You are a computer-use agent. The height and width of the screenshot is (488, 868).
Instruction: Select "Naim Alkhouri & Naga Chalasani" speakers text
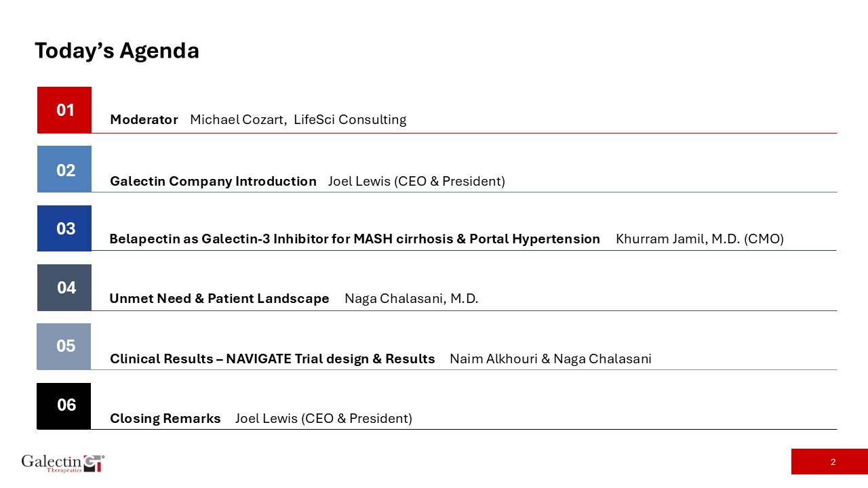[x=550, y=359]
